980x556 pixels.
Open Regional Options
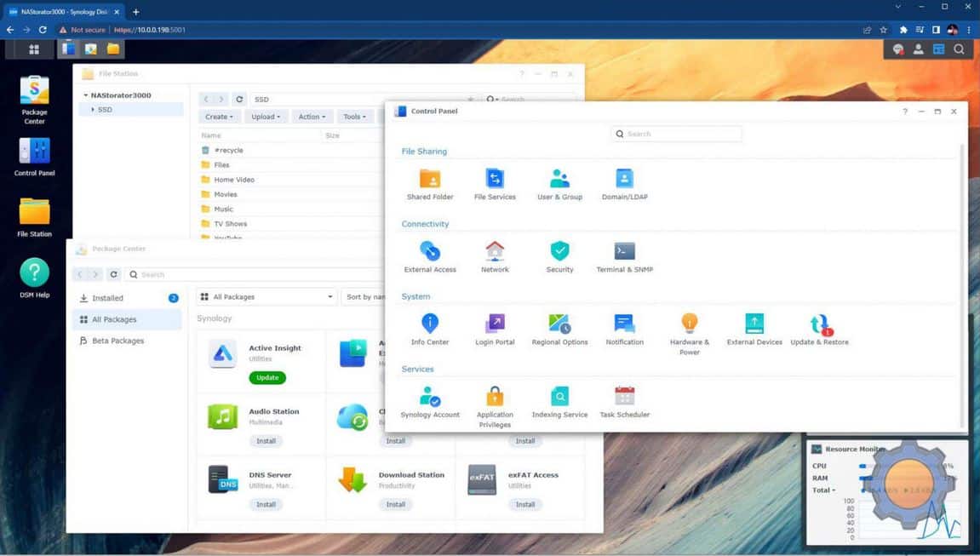pos(560,330)
